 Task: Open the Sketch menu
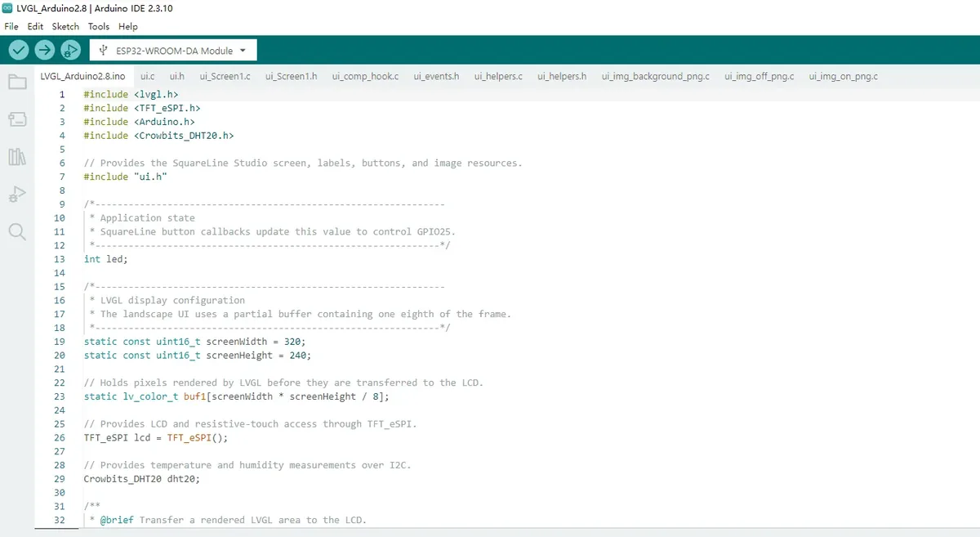point(65,26)
